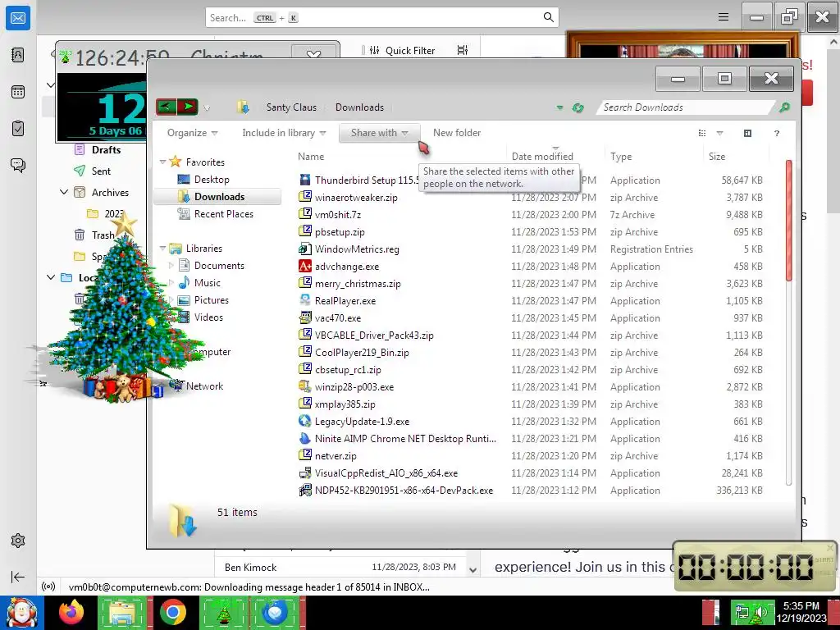Collapse Thunderbird Archives folder

tap(64, 192)
